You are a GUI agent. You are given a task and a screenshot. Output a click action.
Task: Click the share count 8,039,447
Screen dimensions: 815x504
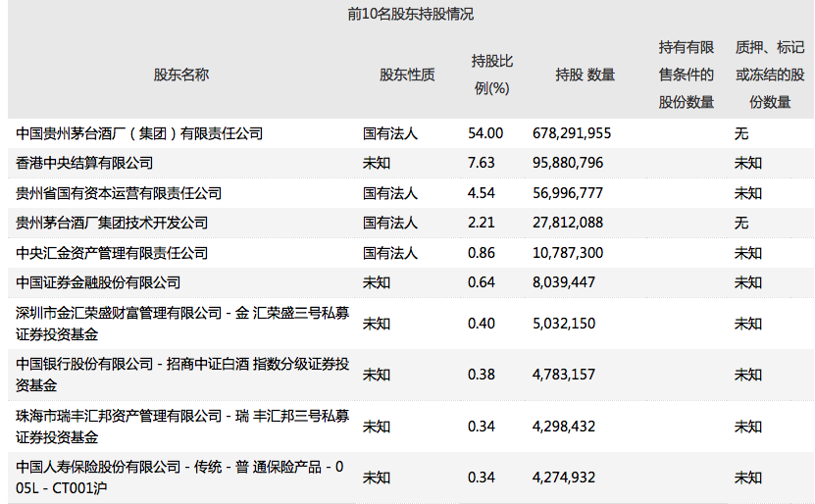pyautogui.click(x=564, y=282)
